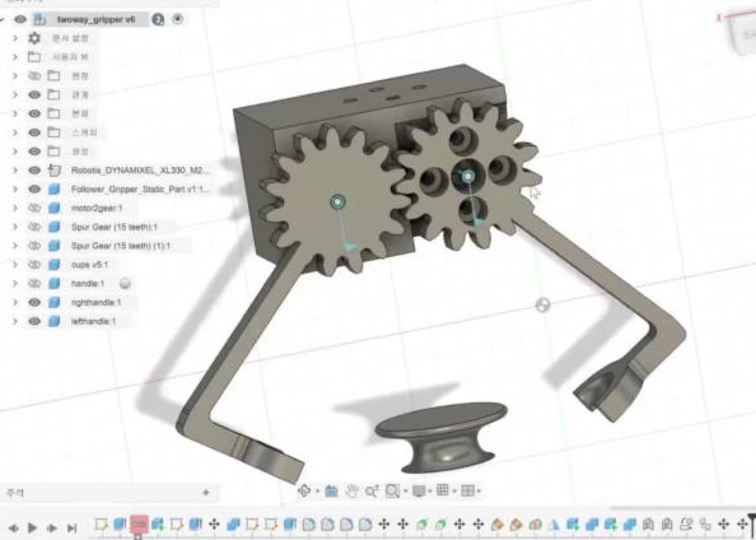Expand the cups v5:1 tree node
This screenshot has height=540, width=756.
coord(15,265)
